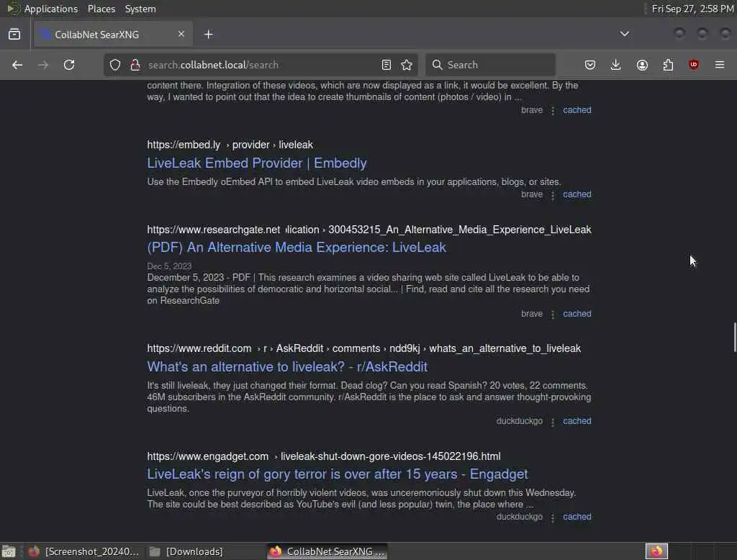Click the Firefox workspace switcher thumbnail
This screenshot has height=560, width=737.
pos(656,551)
